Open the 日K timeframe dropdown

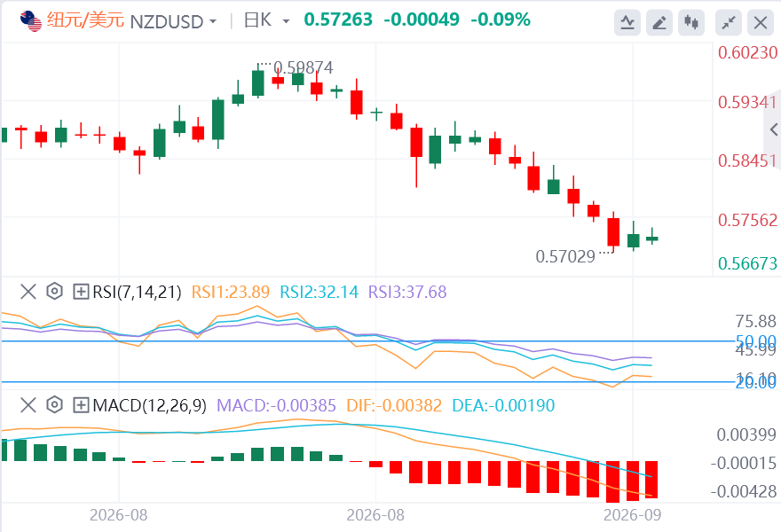[266, 21]
